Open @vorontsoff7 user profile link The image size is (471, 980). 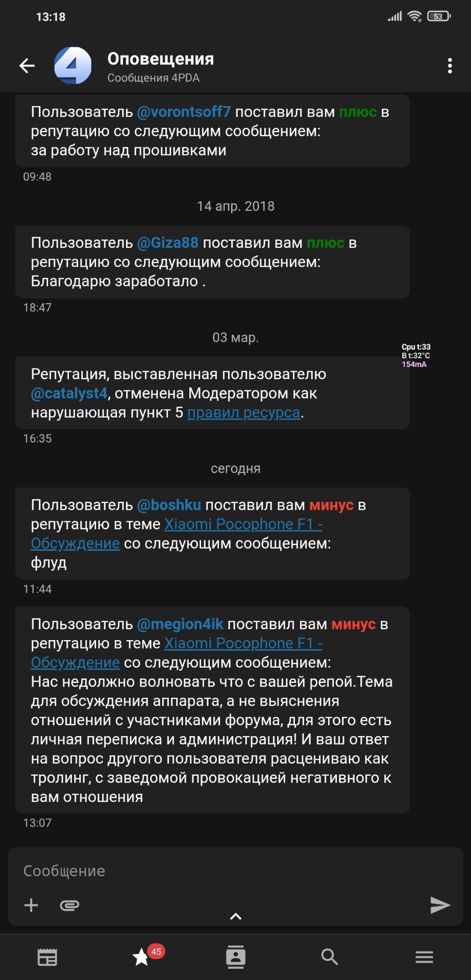(184, 112)
